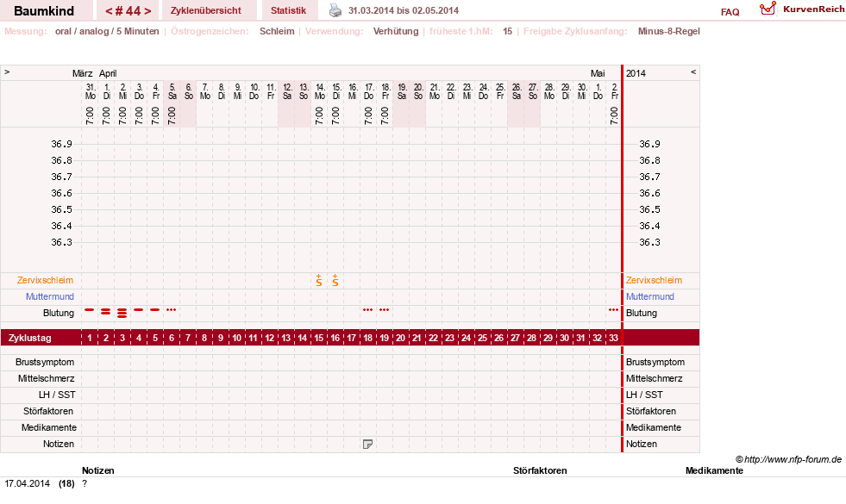Click note entry date 17.04.2014

click(27, 483)
